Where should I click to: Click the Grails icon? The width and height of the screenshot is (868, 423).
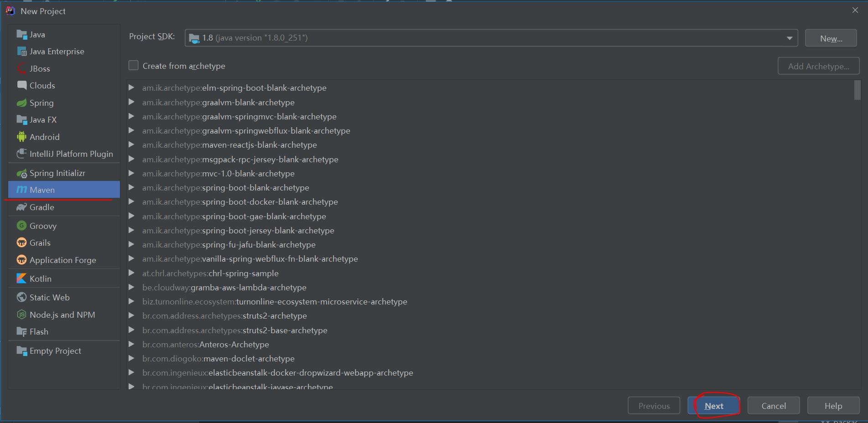[x=21, y=243]
